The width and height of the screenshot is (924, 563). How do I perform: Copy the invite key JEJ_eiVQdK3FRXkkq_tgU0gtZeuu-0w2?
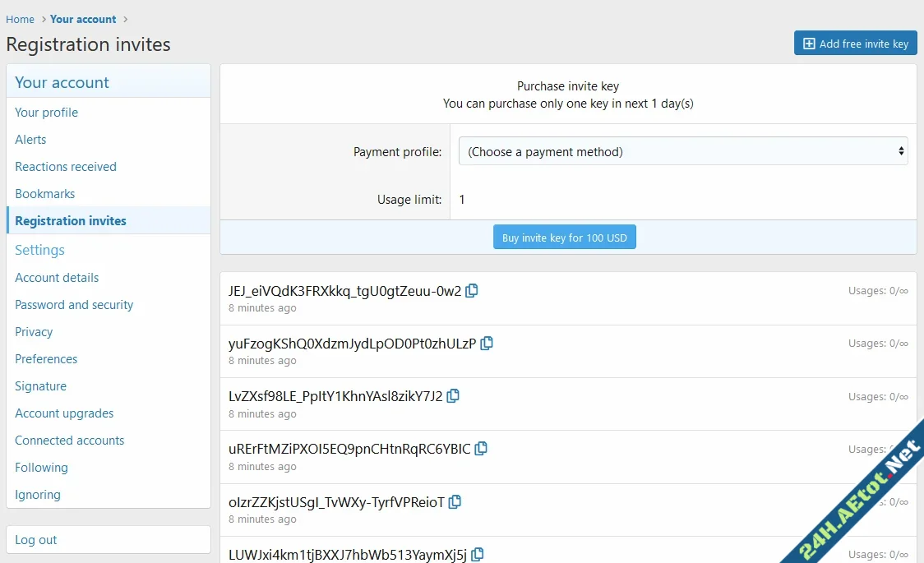pos(472,290)
